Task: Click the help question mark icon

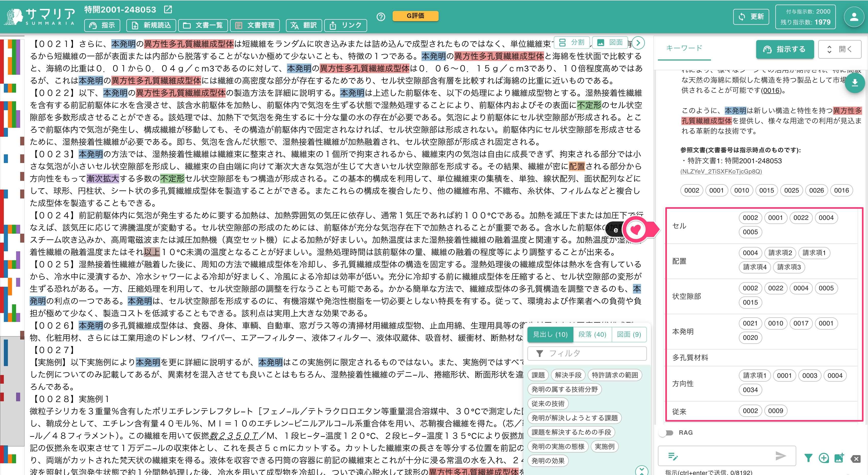Action: tap(381, 17)
